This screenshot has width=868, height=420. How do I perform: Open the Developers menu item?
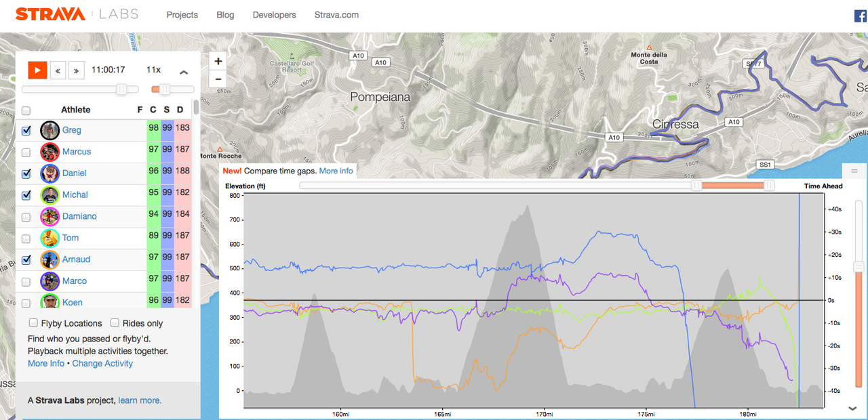coord(274,15)
